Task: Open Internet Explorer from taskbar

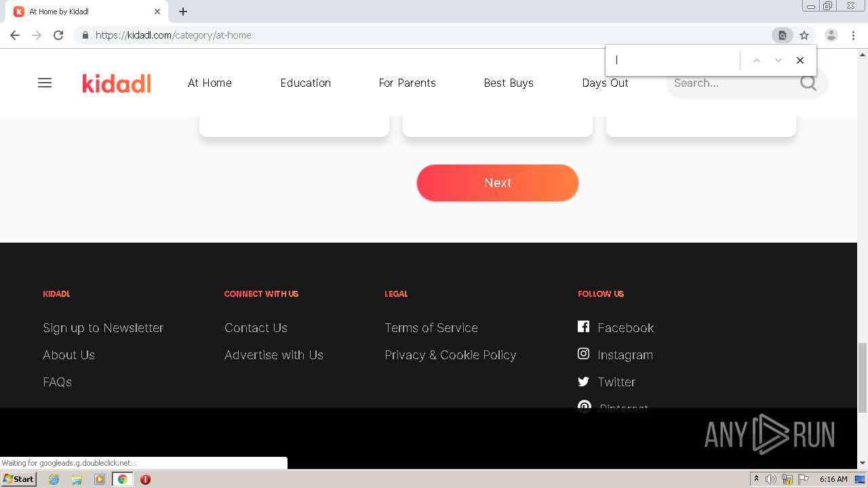Action: [54, 479]
